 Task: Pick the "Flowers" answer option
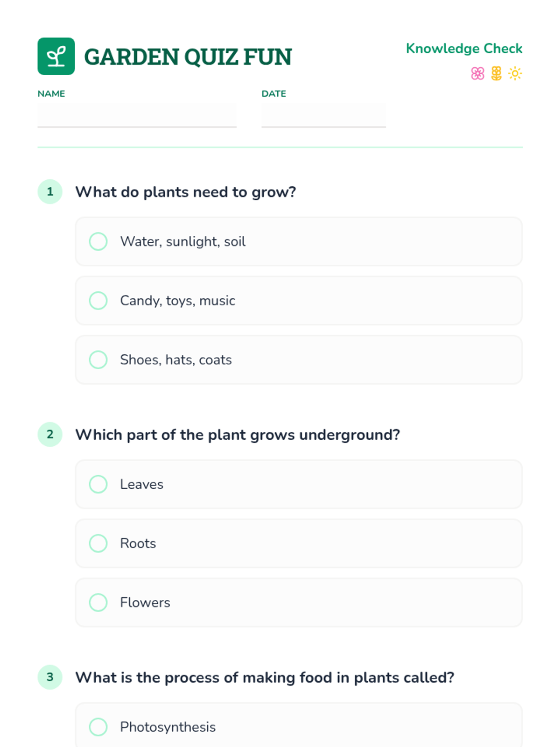click(x=98, y=603)
